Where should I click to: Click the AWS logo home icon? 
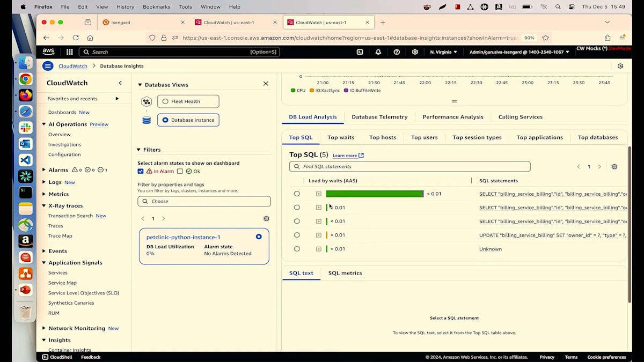pyautogui.click(x=48, y=52)
